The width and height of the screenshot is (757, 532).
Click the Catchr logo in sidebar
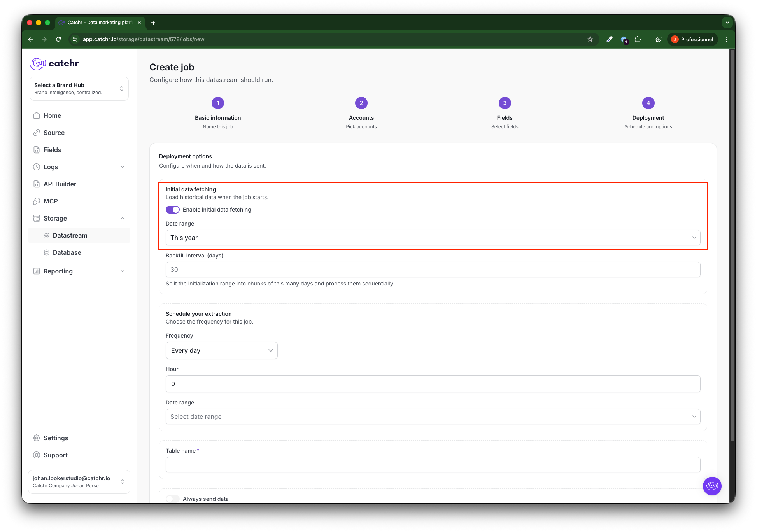click(x=54, y=63)
